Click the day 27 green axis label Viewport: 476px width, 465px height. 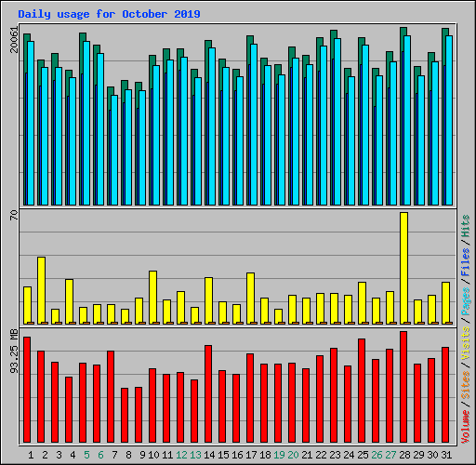(390, 455)
